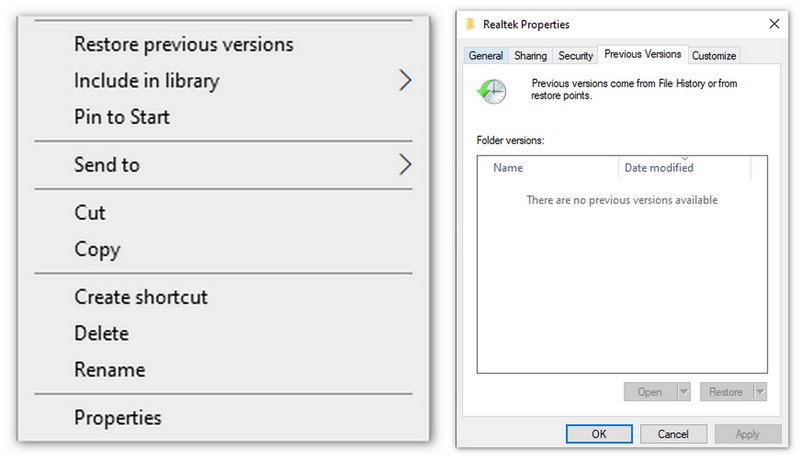The height and width of the screenshot is (459, 800).
Task: Switch to the General tab
Action: click(486, 56)
